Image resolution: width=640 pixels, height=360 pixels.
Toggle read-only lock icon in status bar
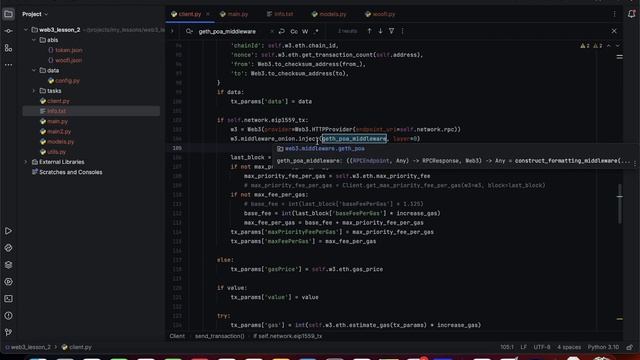click(630, 347)
